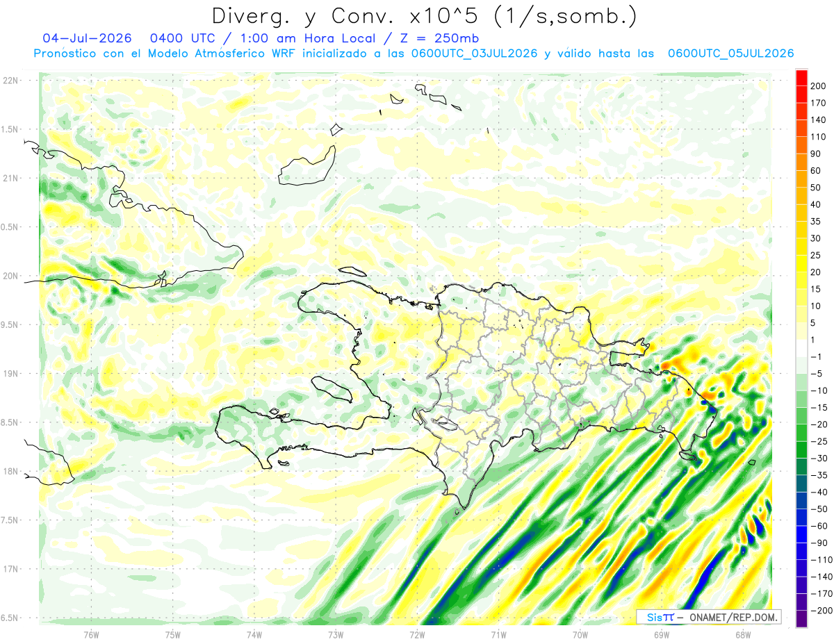Click the "72W" longitude label
Screen dimensions: 834x644
pyautogui.click(x=417, y=634)
